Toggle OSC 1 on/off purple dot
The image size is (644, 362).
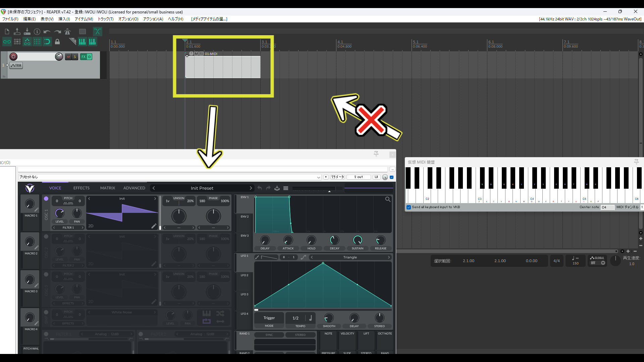(x=46, y=199)
